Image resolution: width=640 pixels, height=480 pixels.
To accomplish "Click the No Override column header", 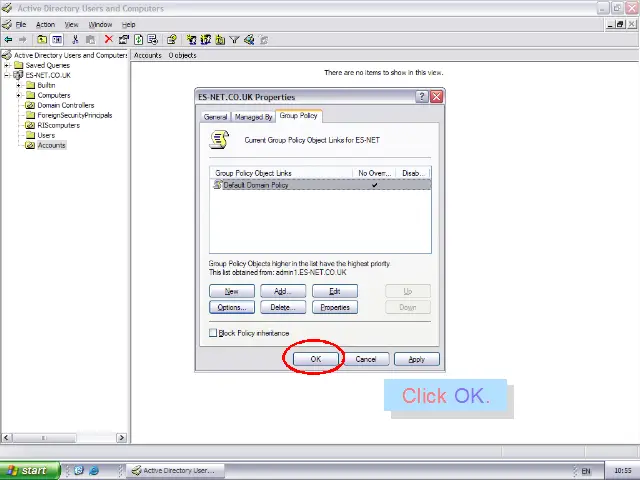I will [374, 173].
